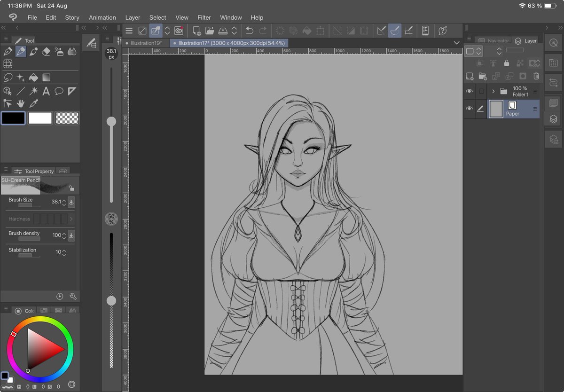Switch to the Illustration19 canvas tab

pos(146,43)
